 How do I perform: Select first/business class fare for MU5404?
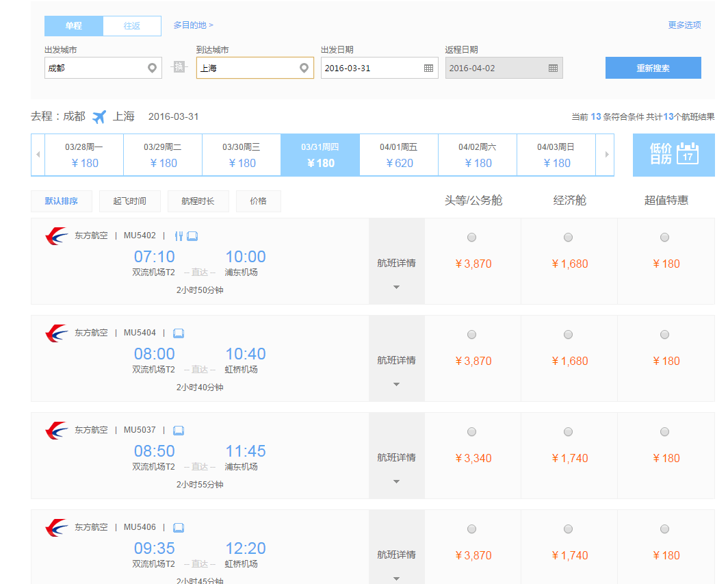[x=471, y=335]
